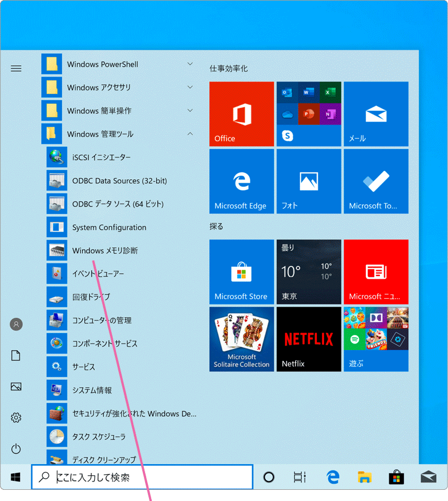
Task: Open Microsoft Solitaire Collection tile
Action: pyautogui.click(x=242, y=340)
